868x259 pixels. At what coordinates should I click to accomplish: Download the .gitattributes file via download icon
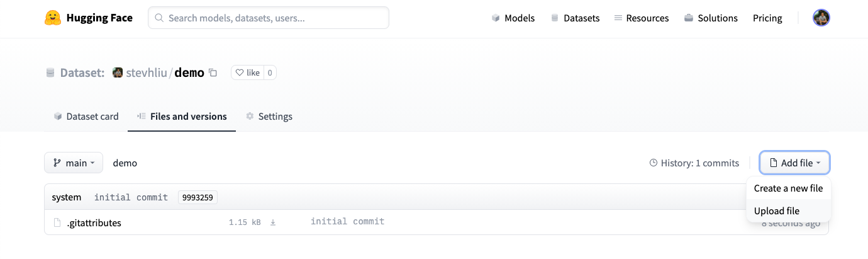pyautogui.click(x=273, y=222)
